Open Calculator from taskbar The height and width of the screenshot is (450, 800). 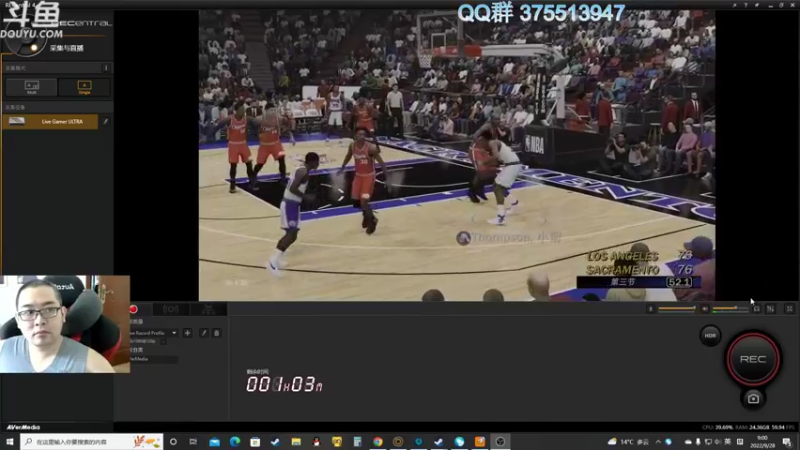357,441
